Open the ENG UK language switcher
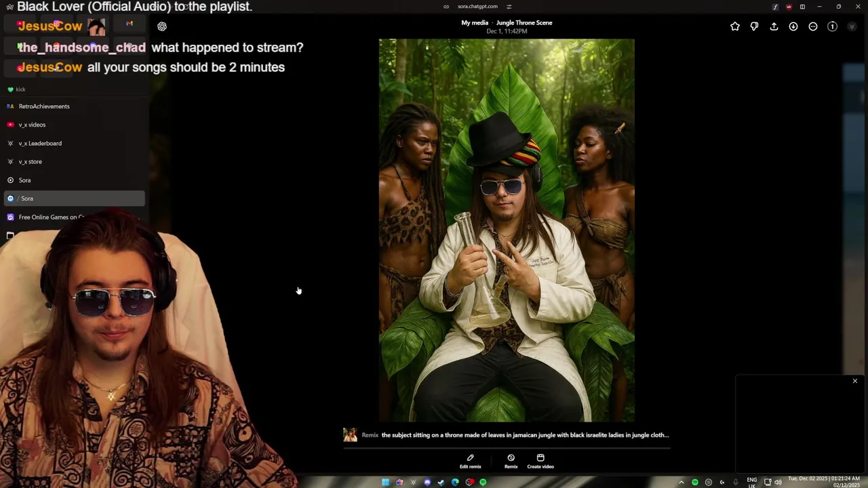Image resolution: width=868 pixels, height=488 pixels. [x=751, y=483]
